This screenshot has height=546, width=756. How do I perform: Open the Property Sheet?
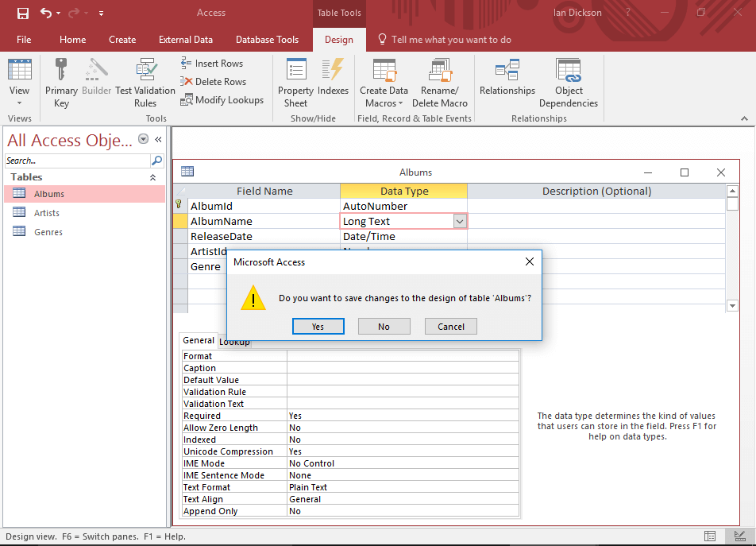click(295, 70)
